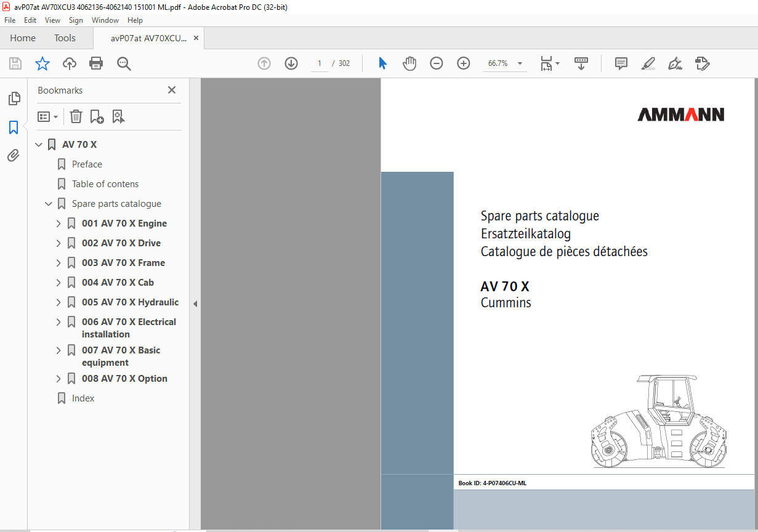Viewport: 758px width, 532px height.
Task: Open the View menu
Action: pyautogui.click(x=52, y=20)
